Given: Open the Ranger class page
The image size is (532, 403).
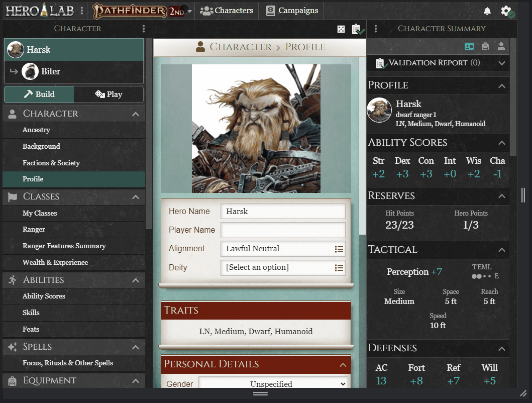Looking at the screenshot, I should [x=74, y=230].
